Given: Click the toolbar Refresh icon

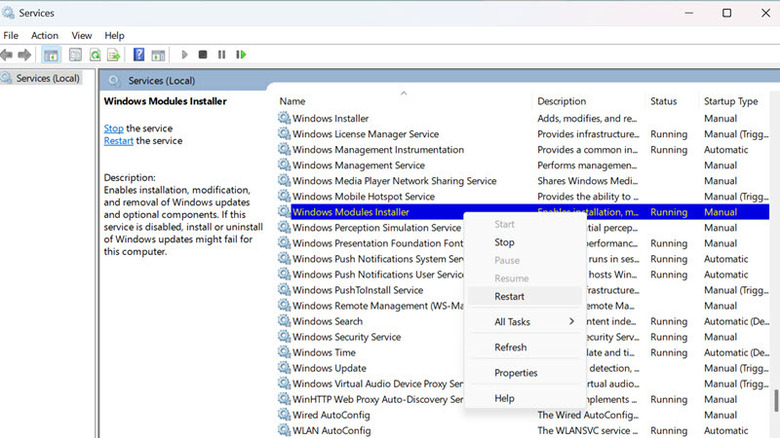Looking at the screenshot, I should 95,55.
